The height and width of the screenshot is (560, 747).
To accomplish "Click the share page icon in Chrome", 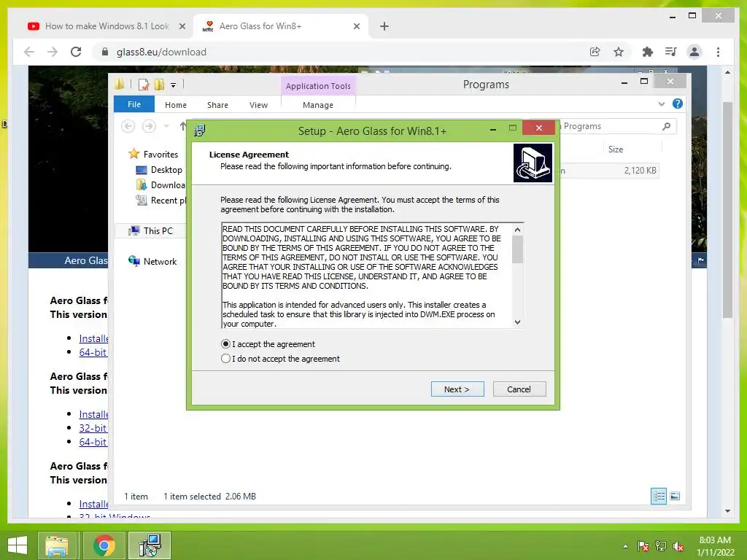I will 595,52.
